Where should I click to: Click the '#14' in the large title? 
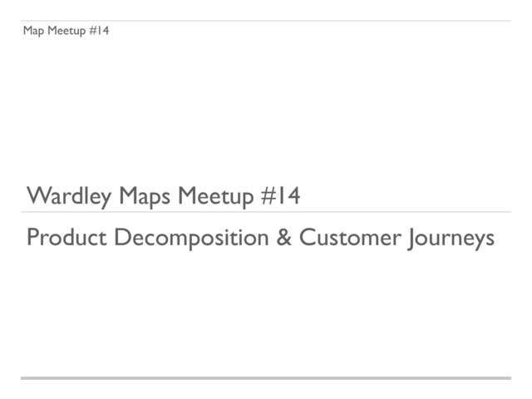click(281, 195)
